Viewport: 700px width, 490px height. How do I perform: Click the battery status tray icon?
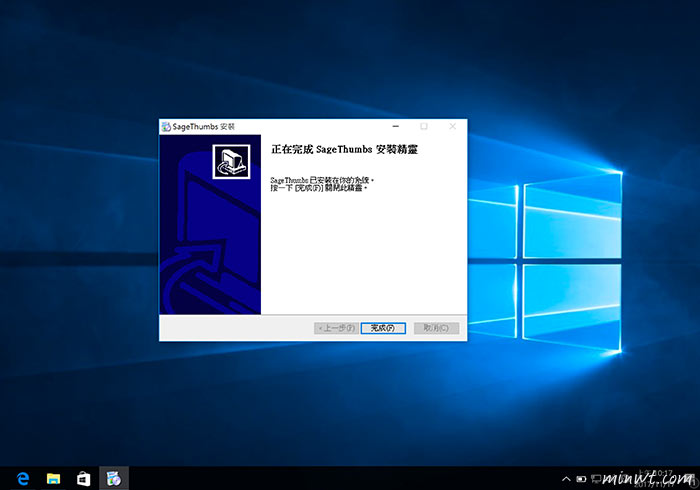[581, 479]
